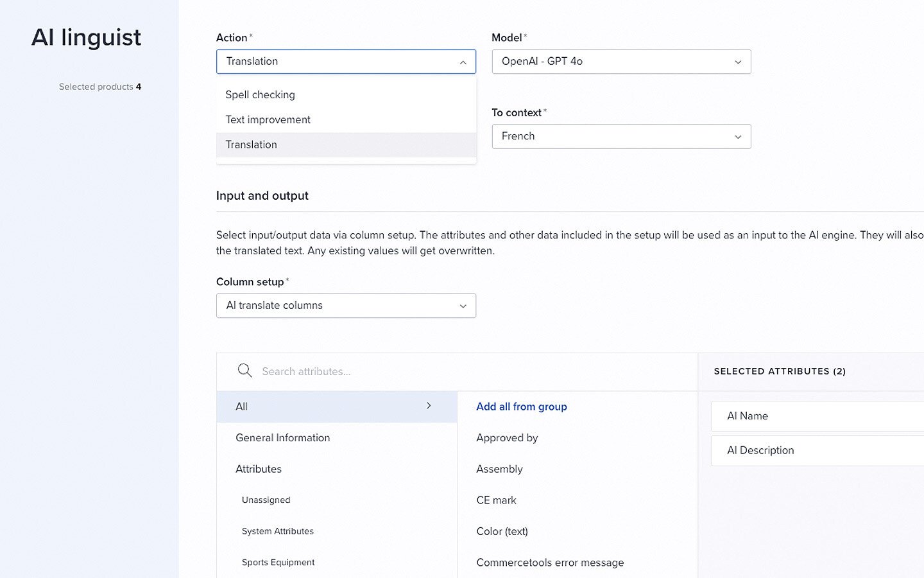
Task: Select the Sports Equipment group
Action: point(278,562)
